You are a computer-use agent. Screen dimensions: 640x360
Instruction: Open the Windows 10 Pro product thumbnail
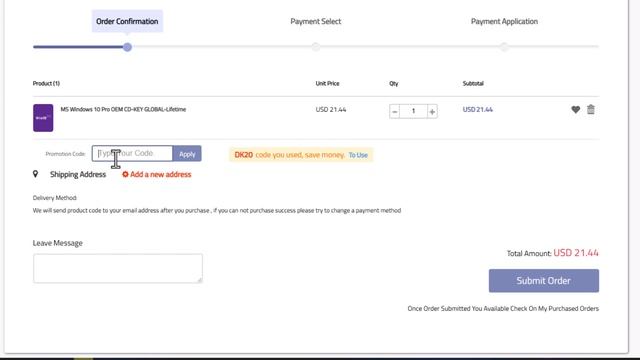[43, 118]
